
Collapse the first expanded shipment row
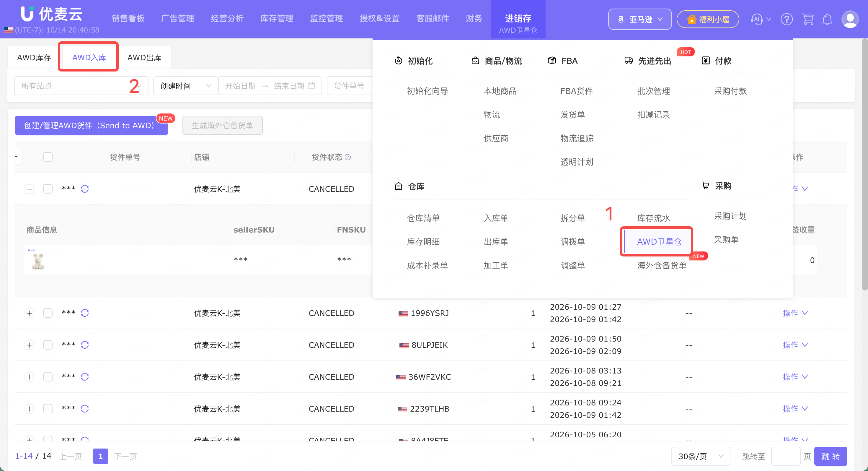[x=29, y=189]
